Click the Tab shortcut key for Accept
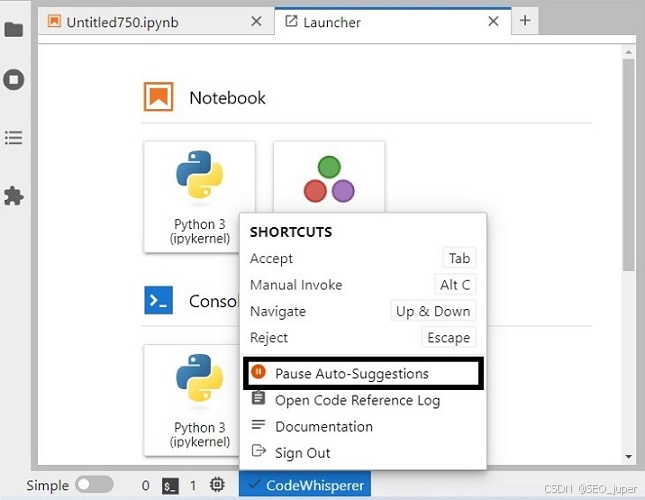The width and height of the screenshot is (645, 500). pyautogui.click(x=459, y=258)
